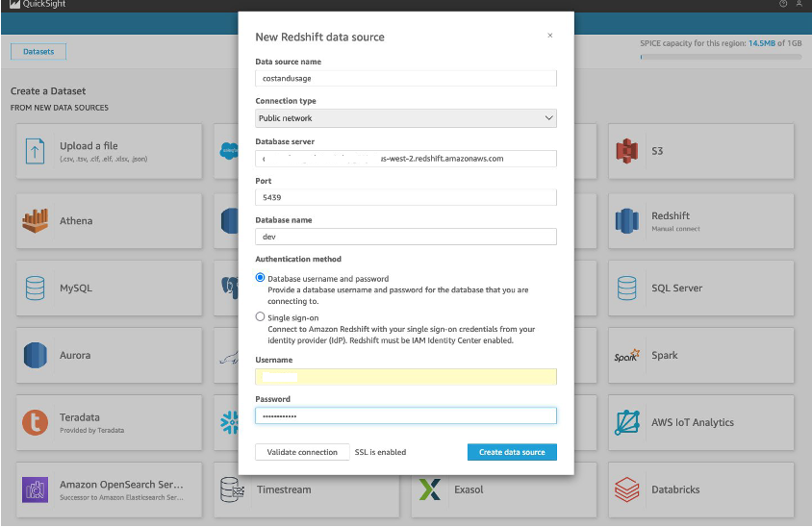Click the Redshift Manual connect icon
The width and height of the screenshot is (812, 527).
tap(626, 220)
